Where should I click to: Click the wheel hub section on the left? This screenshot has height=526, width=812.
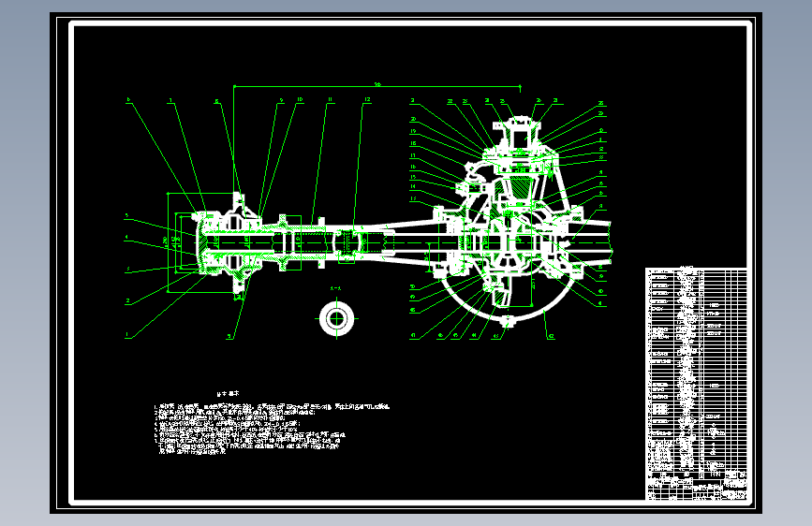(227, 242)
